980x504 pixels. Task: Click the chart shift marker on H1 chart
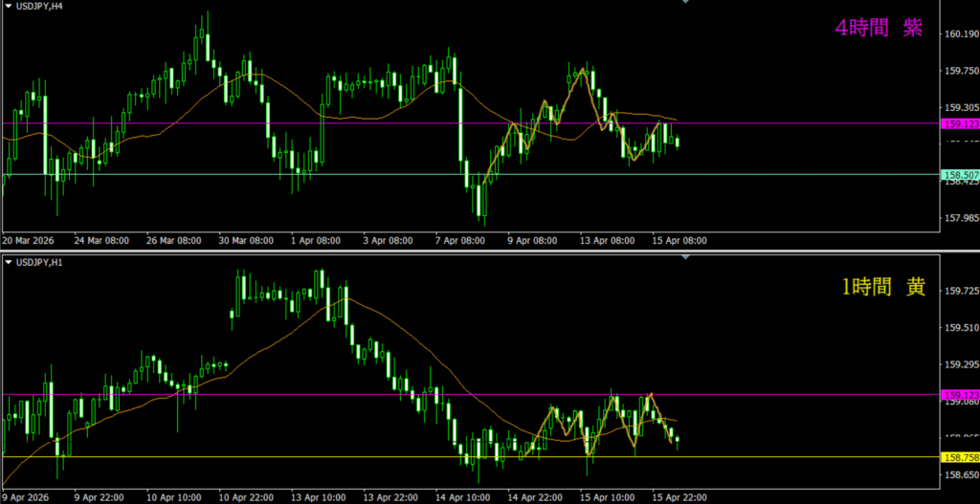684,257
